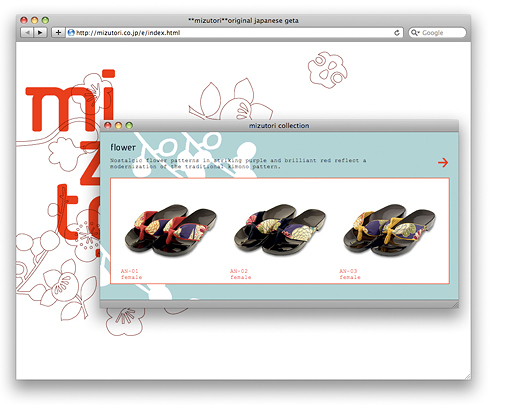The image size is (520, 408).
Task: Click the collection window resize grip corner
Action: [455, 304]
